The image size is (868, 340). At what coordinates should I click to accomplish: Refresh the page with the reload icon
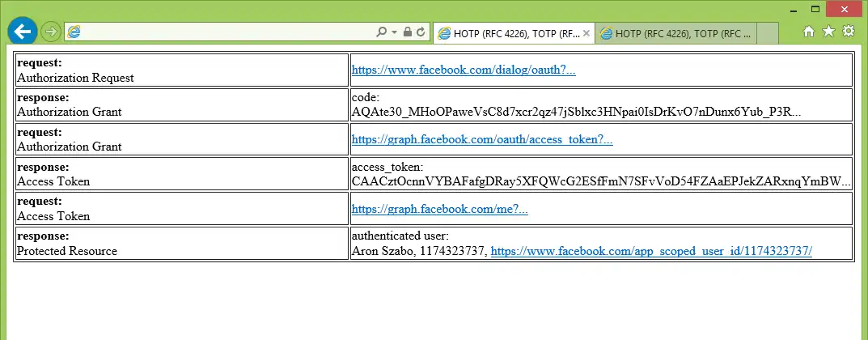point(421,32)
